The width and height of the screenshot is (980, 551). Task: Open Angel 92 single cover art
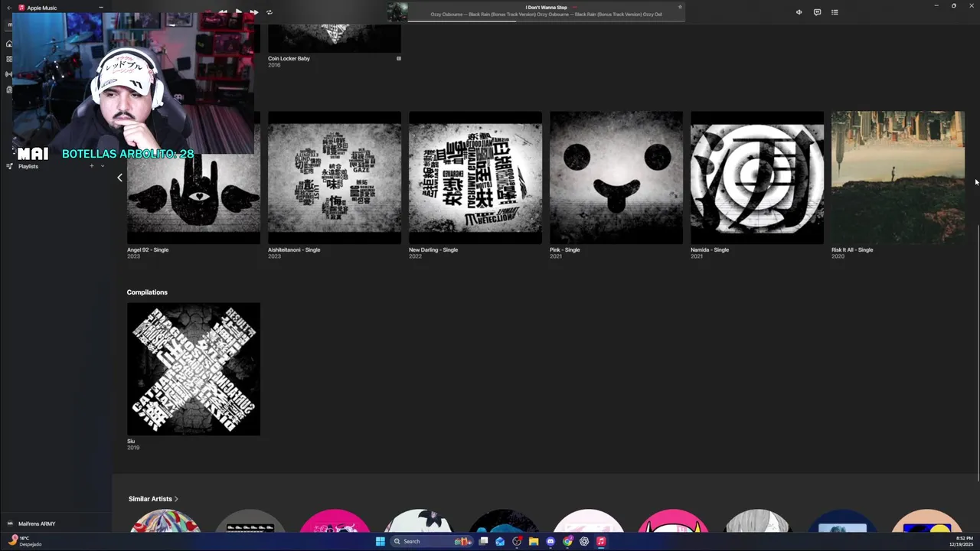(194, 178)
